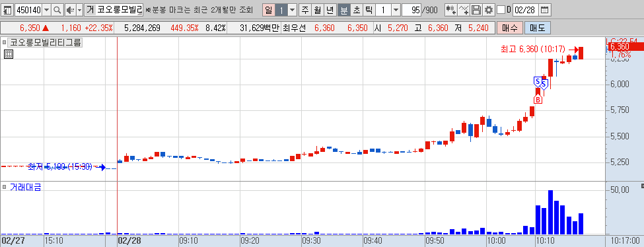
Task: Select the 분 minute period tab
Action: point(343,10)
